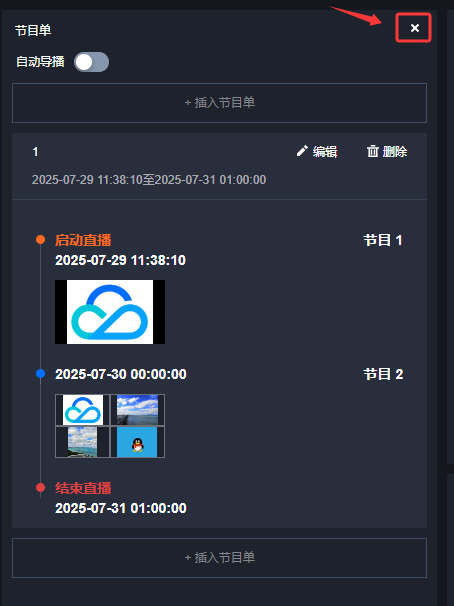Click the red 结束直播 timeline dot

[40, 488]
